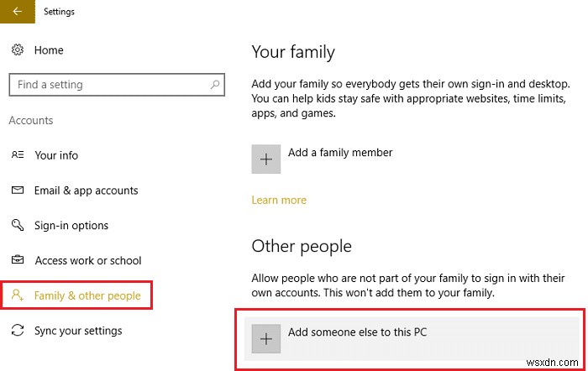588x371 pixels.
Task: Click Add someone else to this PC
Action: pyautogui.click(x=357, y=332)
